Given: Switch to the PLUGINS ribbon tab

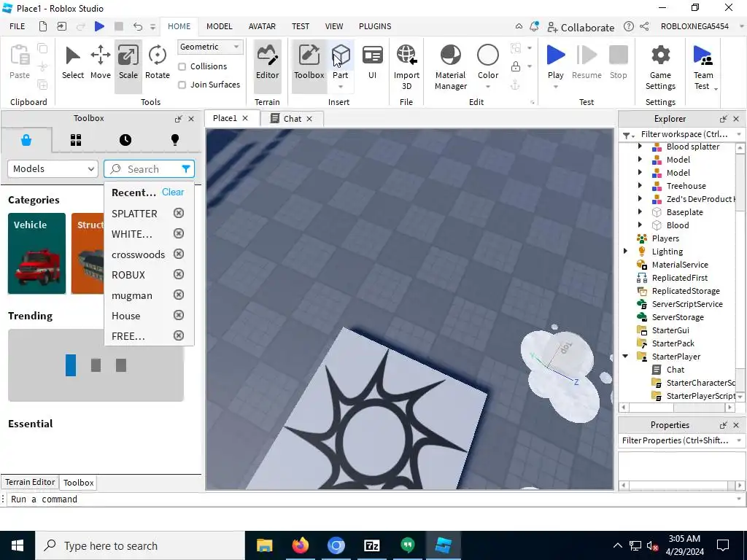Looking at the screenshot, I should tap(375, 26).
